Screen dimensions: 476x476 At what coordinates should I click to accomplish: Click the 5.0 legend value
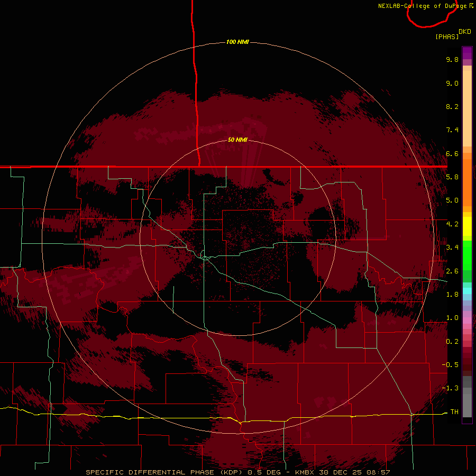452,200
